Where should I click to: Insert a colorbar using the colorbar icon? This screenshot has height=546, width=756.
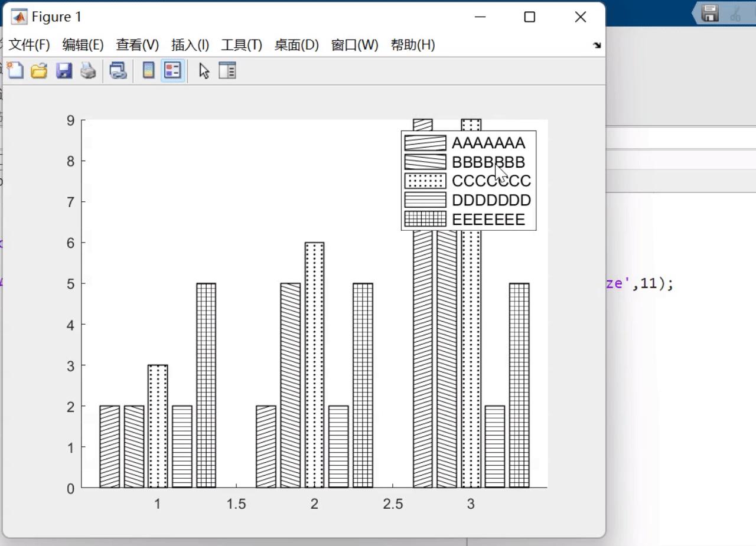click(x=148, y=70)
